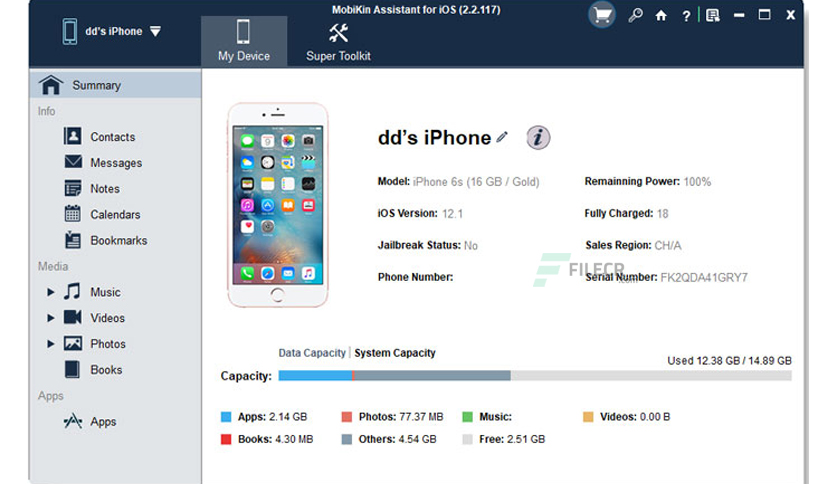Click the dd's iPhone device name heading
The width and height of the screenshot is (836, 484).
click(x=435, y=138)
